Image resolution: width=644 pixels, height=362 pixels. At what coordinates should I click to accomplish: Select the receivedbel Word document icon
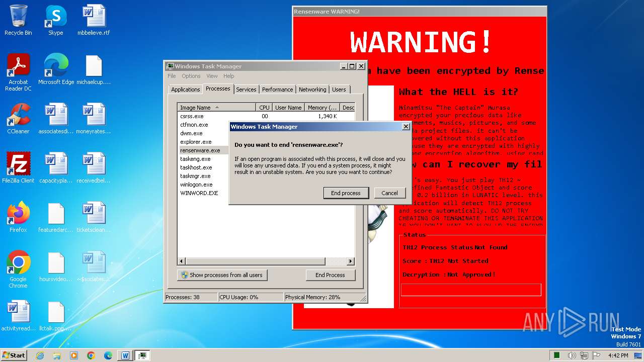[94, 168]
